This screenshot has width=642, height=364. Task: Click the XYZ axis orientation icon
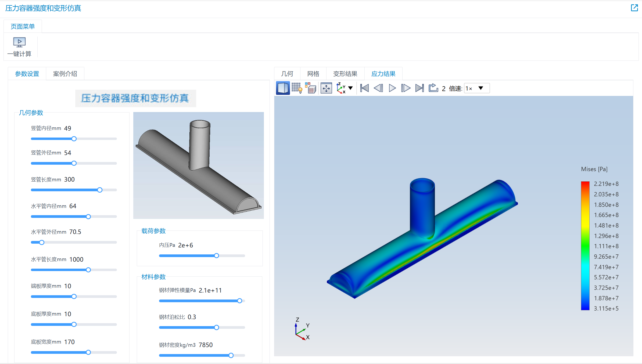pyautogui.click(x=341, y=88)
